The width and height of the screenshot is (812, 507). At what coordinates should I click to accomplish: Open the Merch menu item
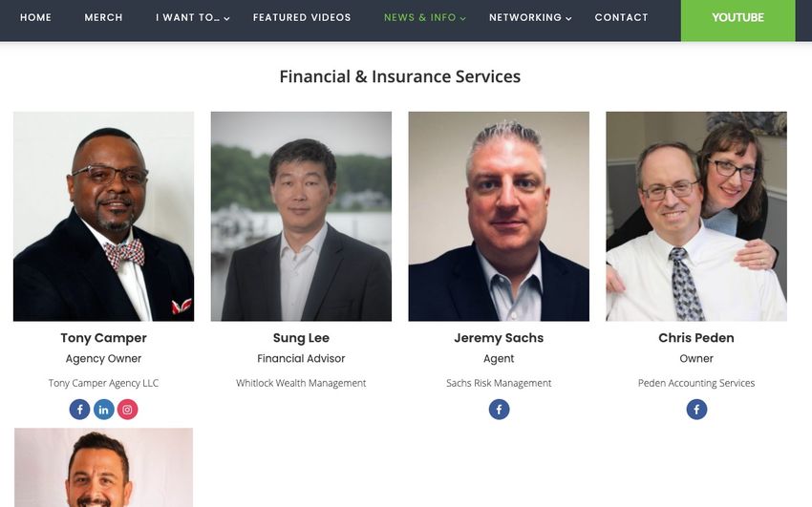pyautogui.click(x=103, y=17)
